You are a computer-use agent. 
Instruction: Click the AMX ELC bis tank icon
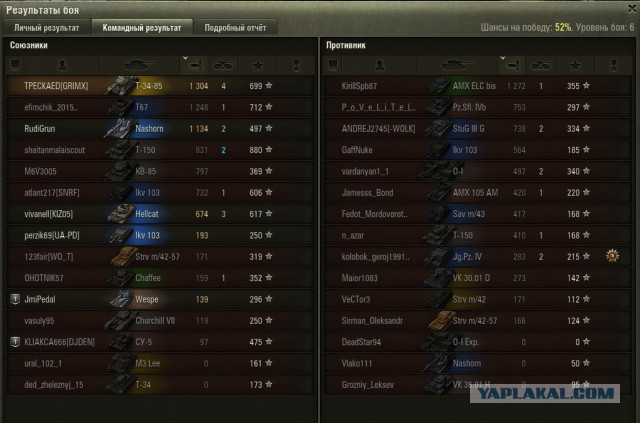[438, 86]
